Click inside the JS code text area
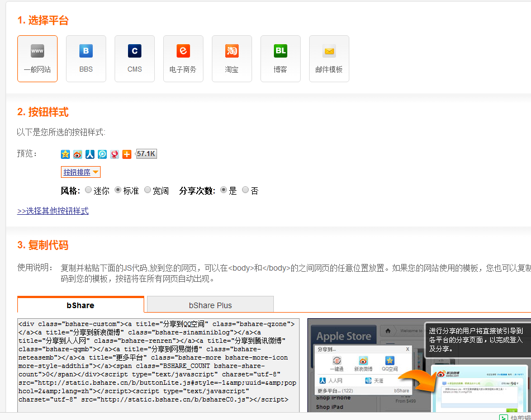Image resolution: width=531 pixels, height=420 pixels. tap(158, 365)
